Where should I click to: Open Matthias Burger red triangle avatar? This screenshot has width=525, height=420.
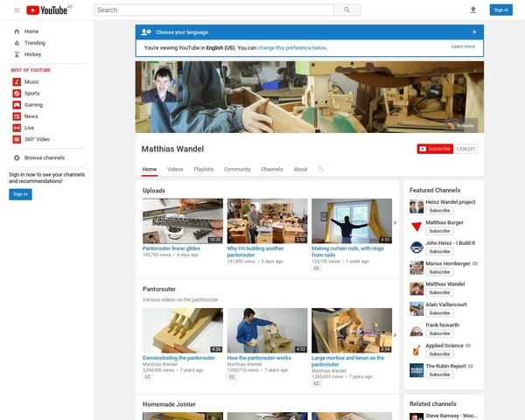point(416,227)
